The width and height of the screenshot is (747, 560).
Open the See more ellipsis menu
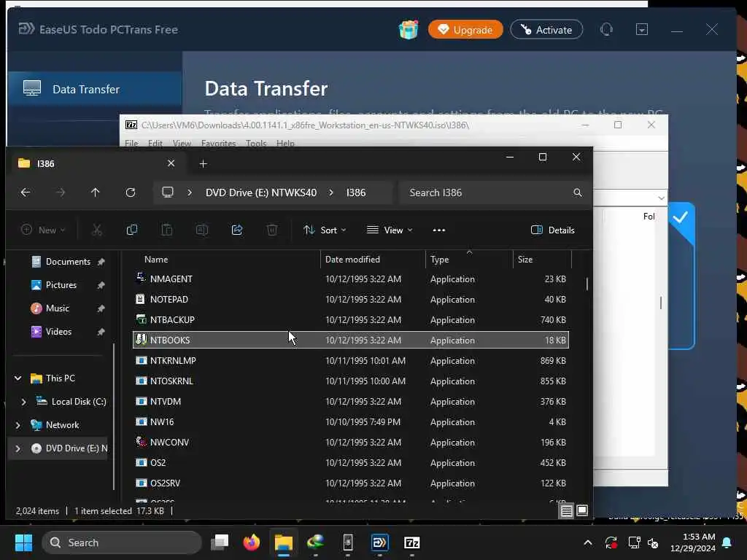point(438,230)
